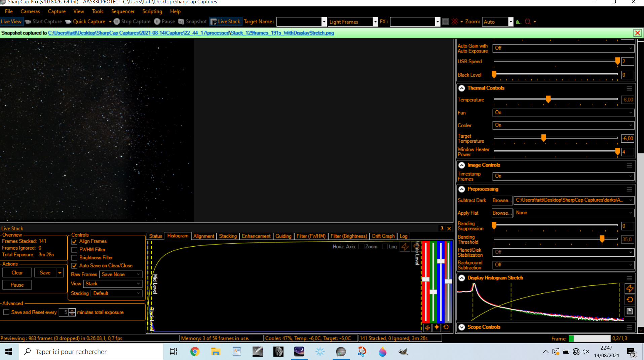Pin the Live Stack panel
This screenshot has height=360, width=644.
[442, 228]
